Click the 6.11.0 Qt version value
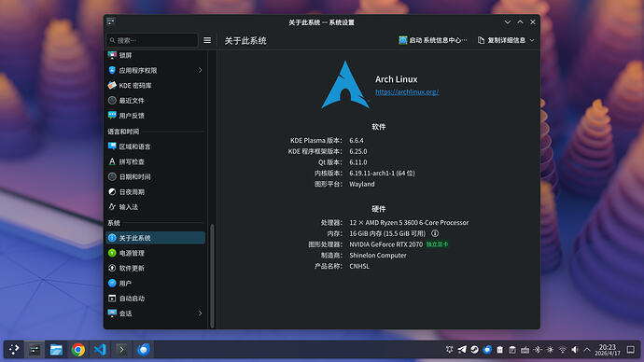 click(x=358, y=162)
